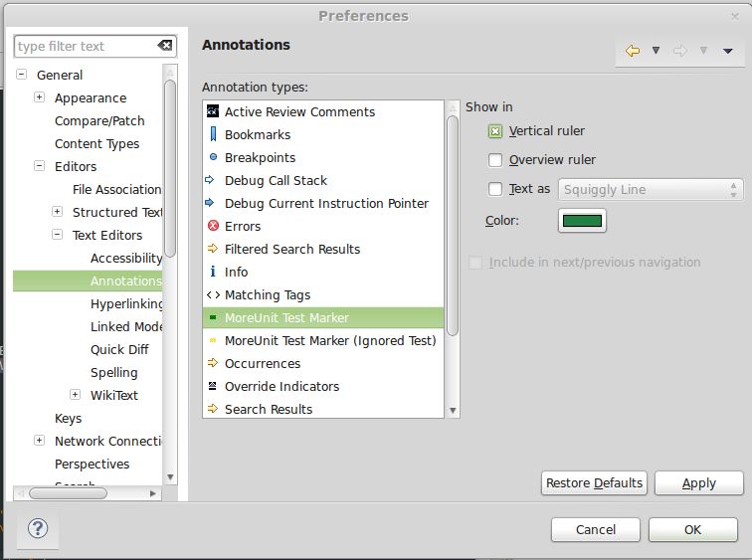Click Restore Defaults button
The height and width of the screenshot is (560, 752).
(x=594, y=482)
